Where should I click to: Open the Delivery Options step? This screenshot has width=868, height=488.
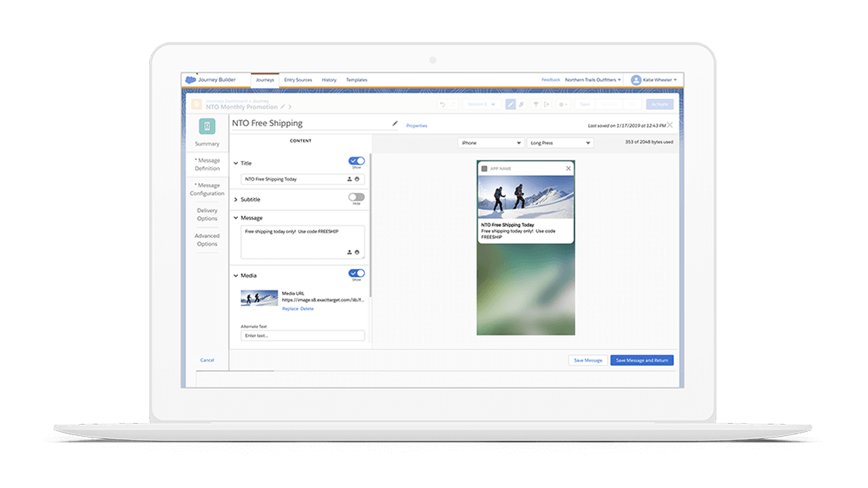(207, 215)
